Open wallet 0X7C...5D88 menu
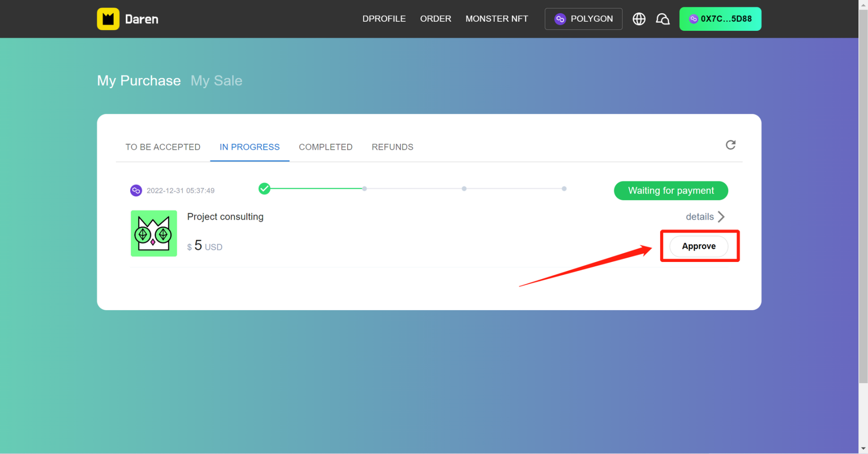The height and width of the screenshot is (454, 868). click(x=720, y=19)
